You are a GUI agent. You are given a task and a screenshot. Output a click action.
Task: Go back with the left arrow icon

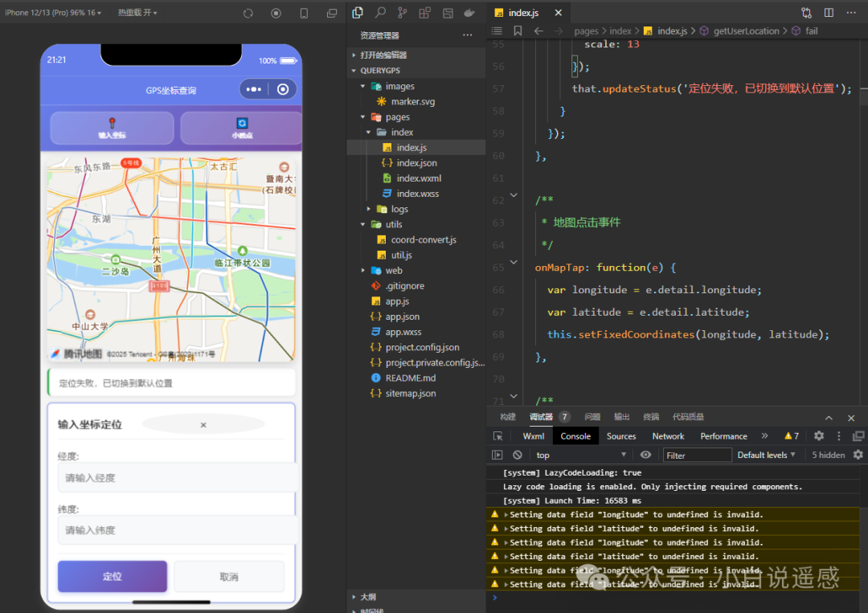click(538, 31)
